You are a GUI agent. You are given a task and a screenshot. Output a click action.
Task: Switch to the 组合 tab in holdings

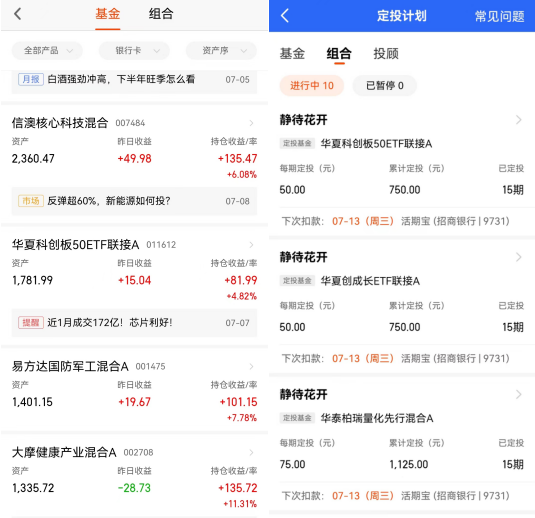pyautogui.click(x=161, y=14)
